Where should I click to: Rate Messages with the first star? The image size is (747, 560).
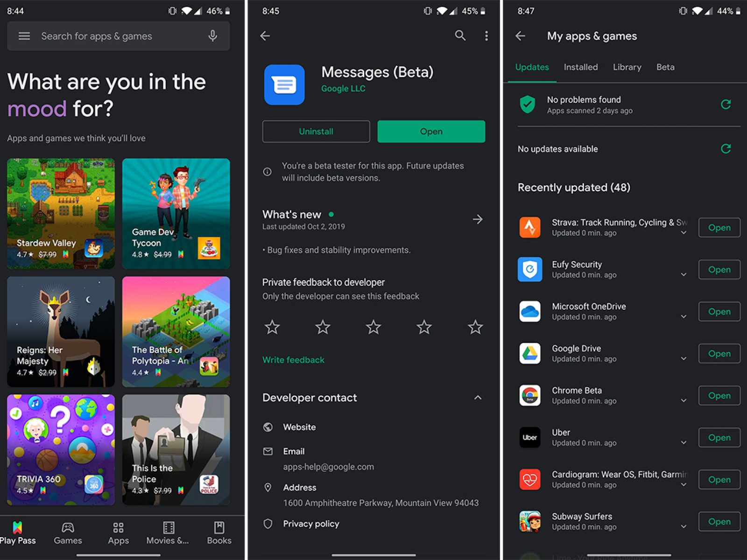point(272,327)
